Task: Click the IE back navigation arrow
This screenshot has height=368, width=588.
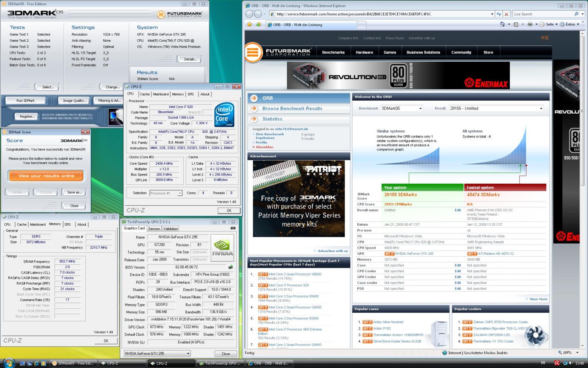Action: pyautogui.click(x=249, y=14)
